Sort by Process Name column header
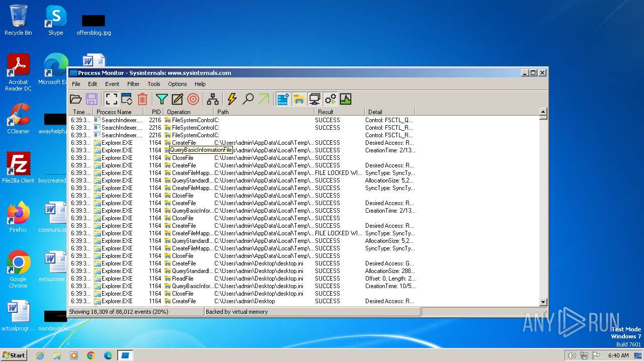 pos(118,112)
